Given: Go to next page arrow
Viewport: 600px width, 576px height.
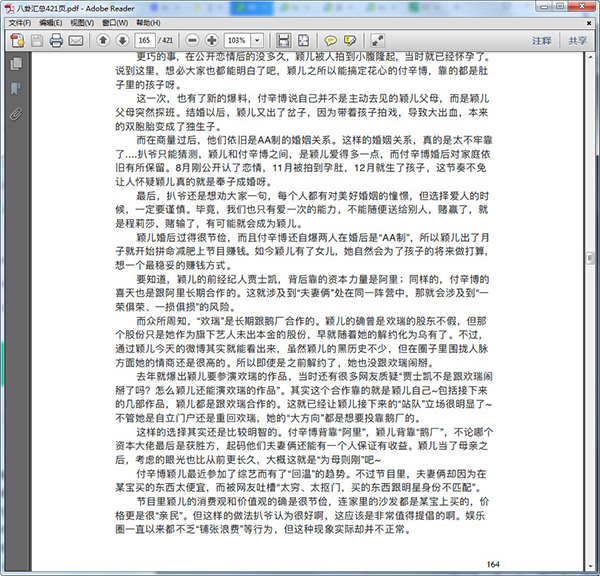Looking at the screenshot, I should (122, 40).
